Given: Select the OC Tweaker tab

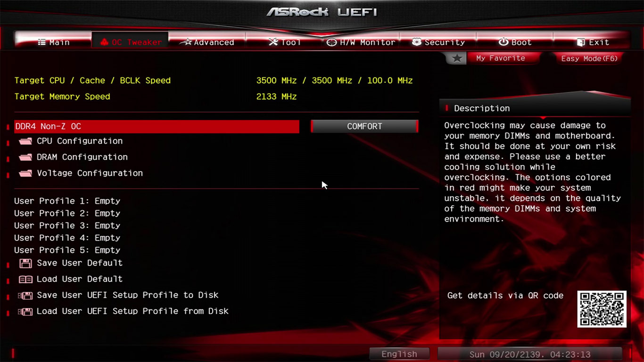Looking at the screenshot, I should [130, 42].
